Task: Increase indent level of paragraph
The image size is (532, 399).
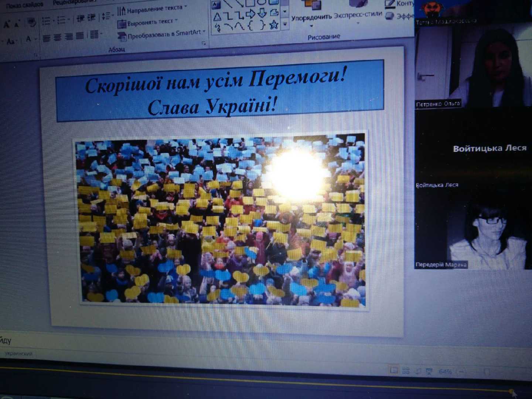Action: [91, 18]
